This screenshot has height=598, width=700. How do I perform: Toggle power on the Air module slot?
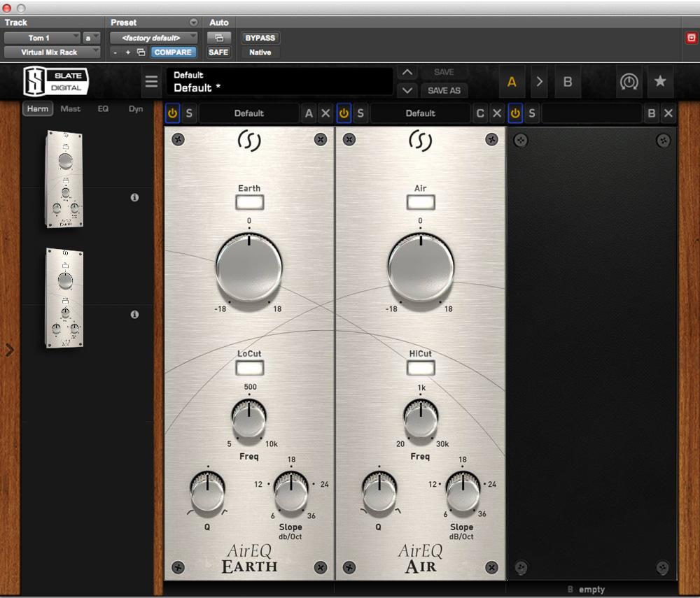click(344, 113)
